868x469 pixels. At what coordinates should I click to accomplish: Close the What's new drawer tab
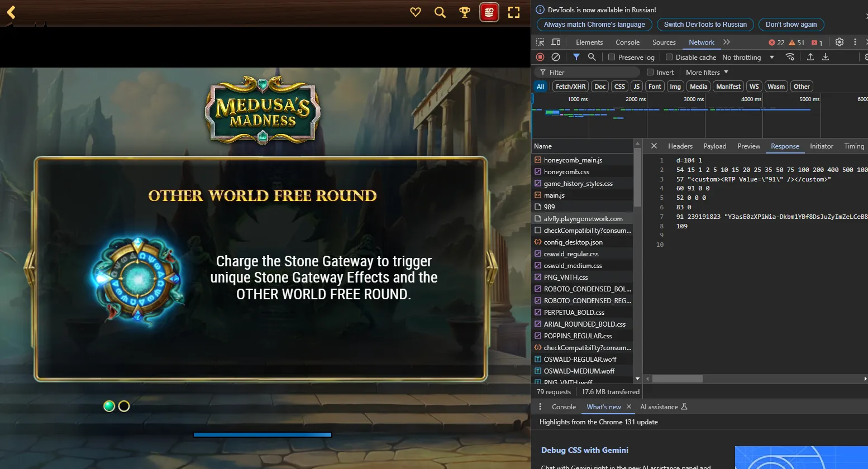[x=629, y=406]
